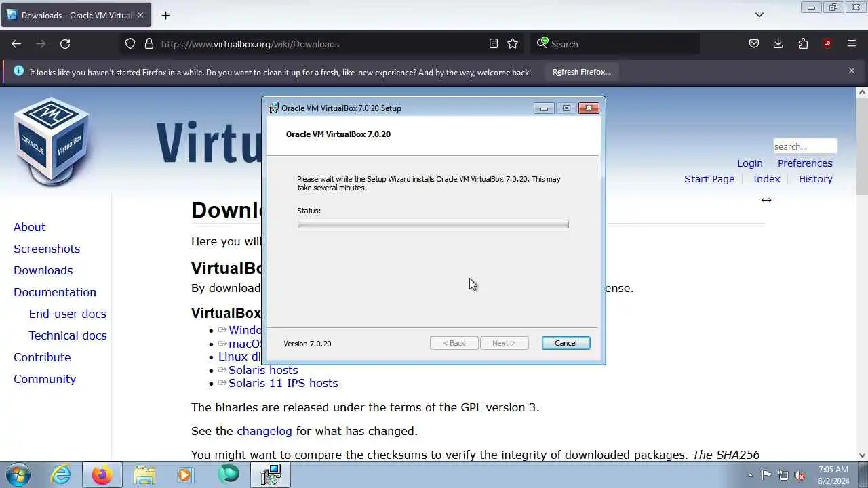The width and height of the screenshot is (868, 488).
Task: Bookmark this page with star icon
Action: (x=513, y=44)
